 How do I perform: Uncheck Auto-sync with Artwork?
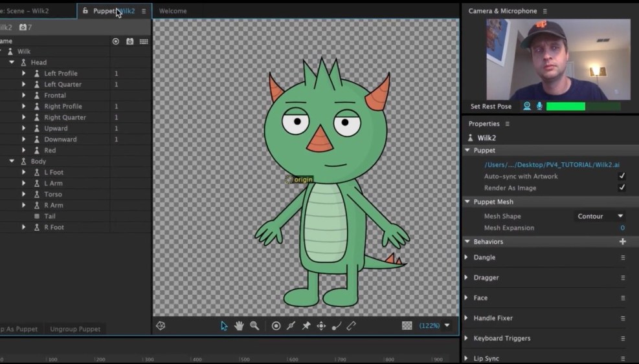pyautogui.click(x=622, y=176)
